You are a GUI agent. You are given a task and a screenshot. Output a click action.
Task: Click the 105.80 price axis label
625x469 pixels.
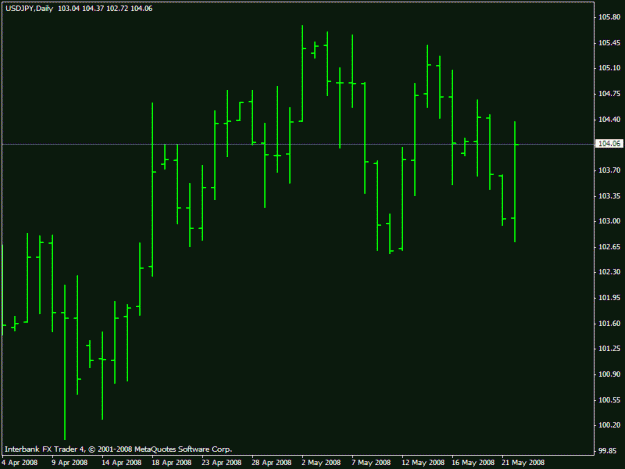pyautogui.click(x=609, y=17)
